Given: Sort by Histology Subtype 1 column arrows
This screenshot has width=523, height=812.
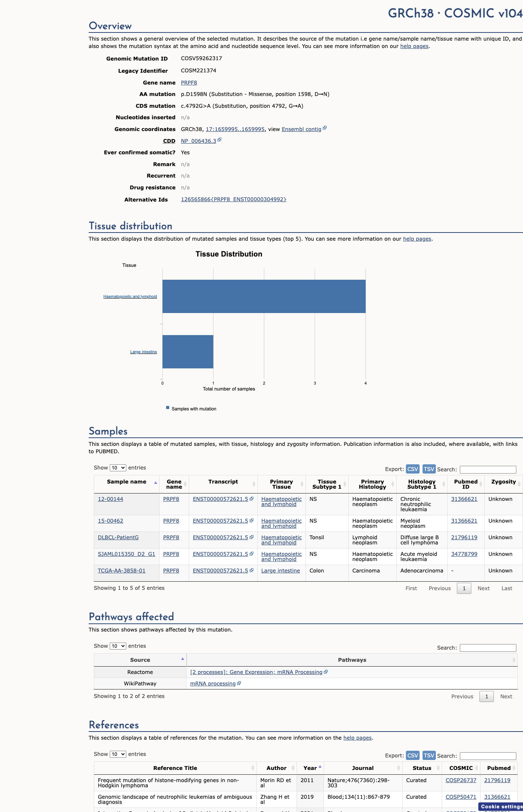Looking at the screenshot, I should pos(444,484).
